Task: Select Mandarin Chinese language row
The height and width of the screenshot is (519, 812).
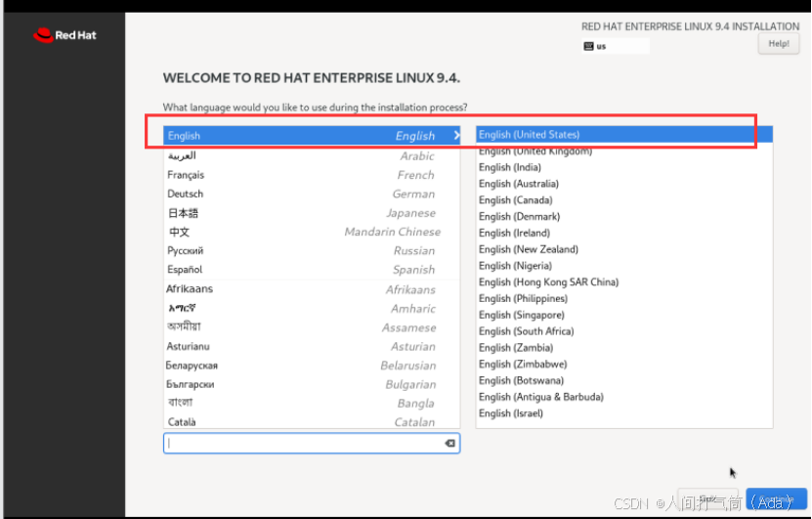Action: click(x=312, y=232)
